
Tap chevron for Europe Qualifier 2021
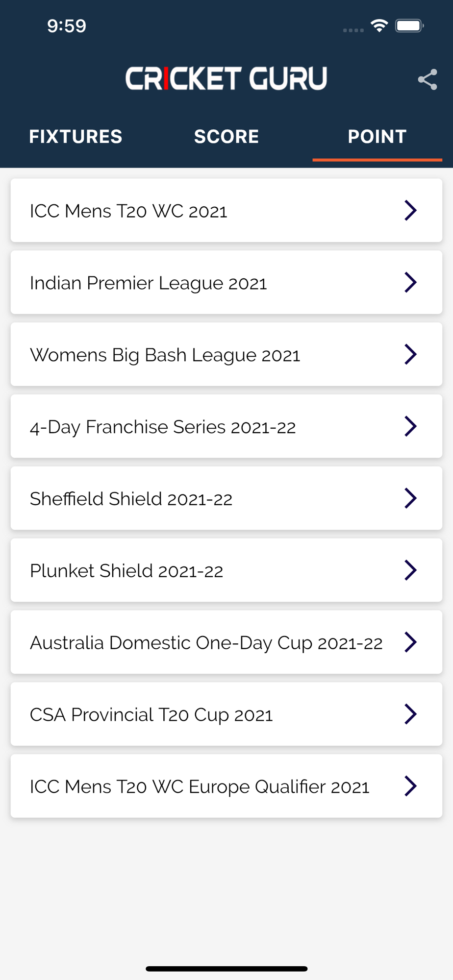410,786
